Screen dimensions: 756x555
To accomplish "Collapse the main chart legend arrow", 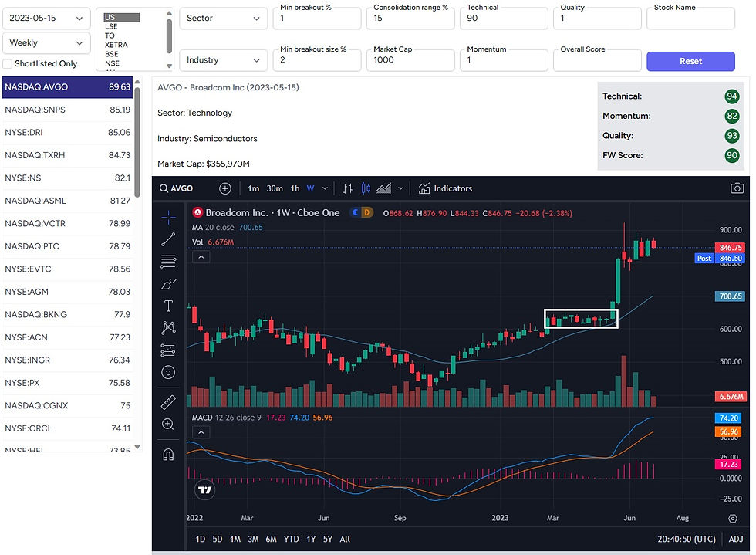I will pos(201,257).
